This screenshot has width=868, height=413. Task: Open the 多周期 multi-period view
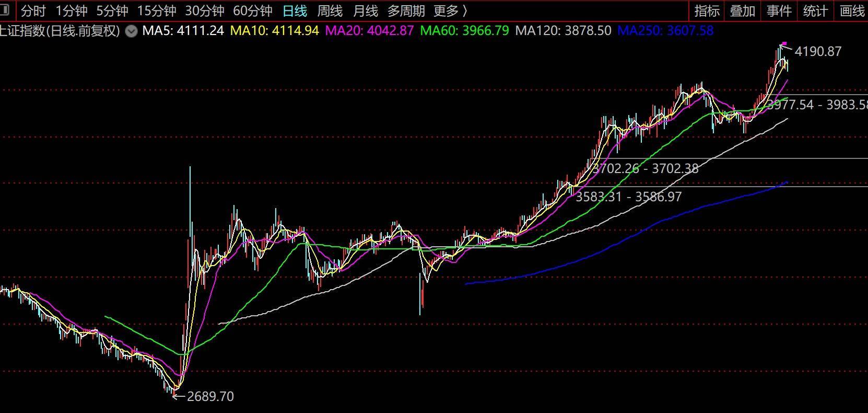pos(406,10)
